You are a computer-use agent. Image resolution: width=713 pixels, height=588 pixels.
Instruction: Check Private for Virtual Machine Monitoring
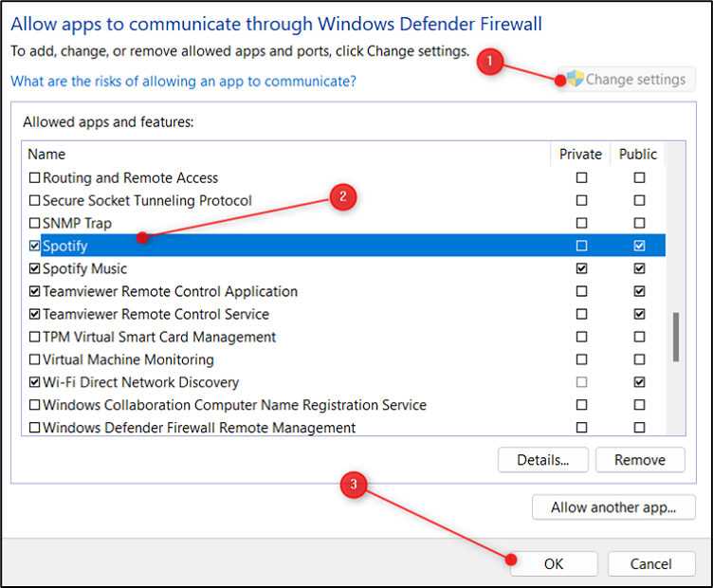(x=581, y=359)
